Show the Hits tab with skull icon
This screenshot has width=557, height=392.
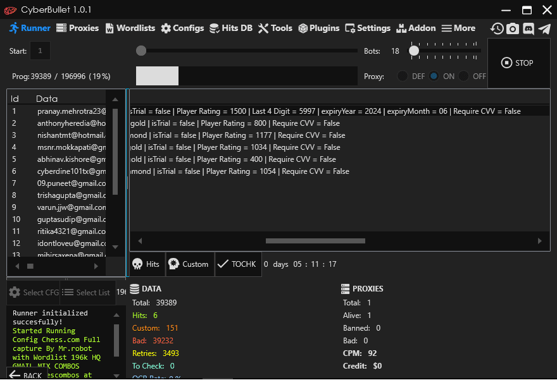pos(147,264)
